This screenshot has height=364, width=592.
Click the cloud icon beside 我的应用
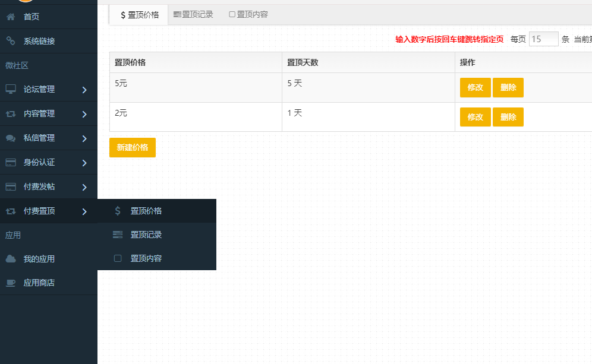11,259
